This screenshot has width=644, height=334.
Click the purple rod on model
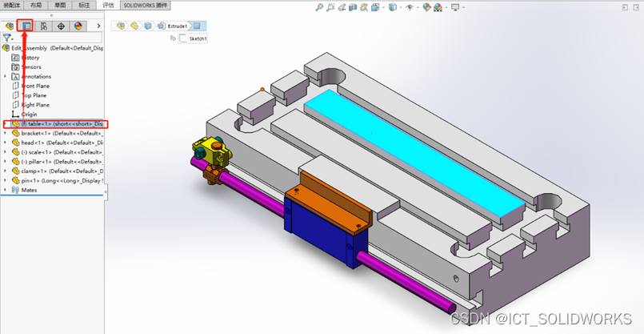pos(406,282)
